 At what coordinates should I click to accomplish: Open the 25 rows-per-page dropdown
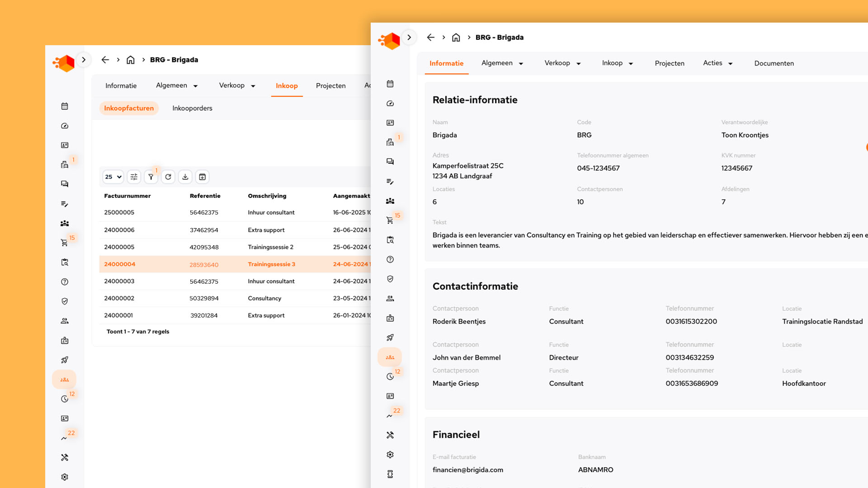[x=113, y=177]
